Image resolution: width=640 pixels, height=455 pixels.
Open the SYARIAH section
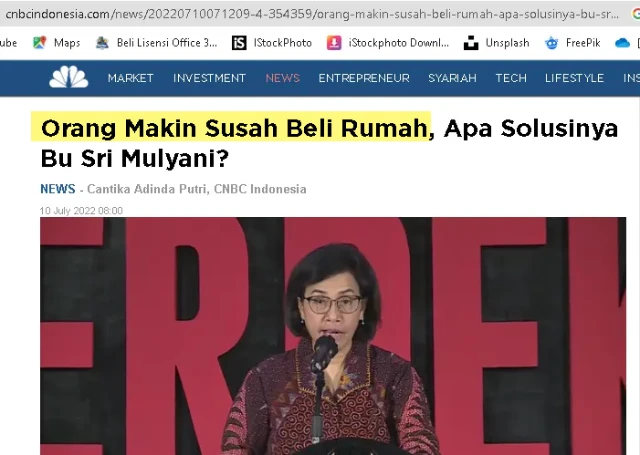click(x=452, y=78)
